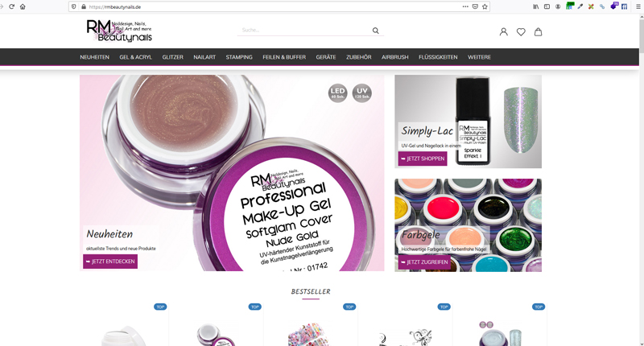
Task: Open the NAILART menu
Action: [x=204, y=57]
